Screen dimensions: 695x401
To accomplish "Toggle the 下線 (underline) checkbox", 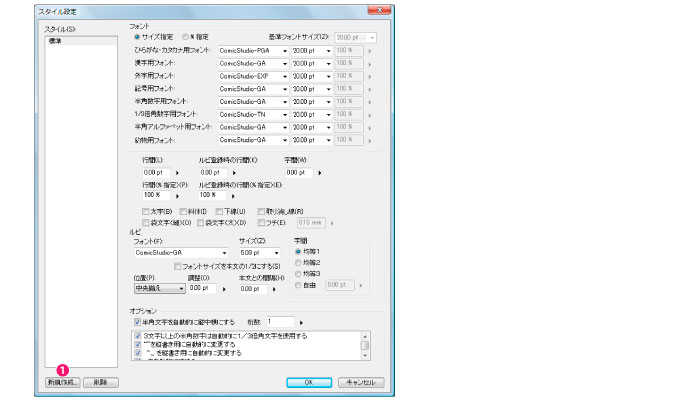I will point(220,212).
